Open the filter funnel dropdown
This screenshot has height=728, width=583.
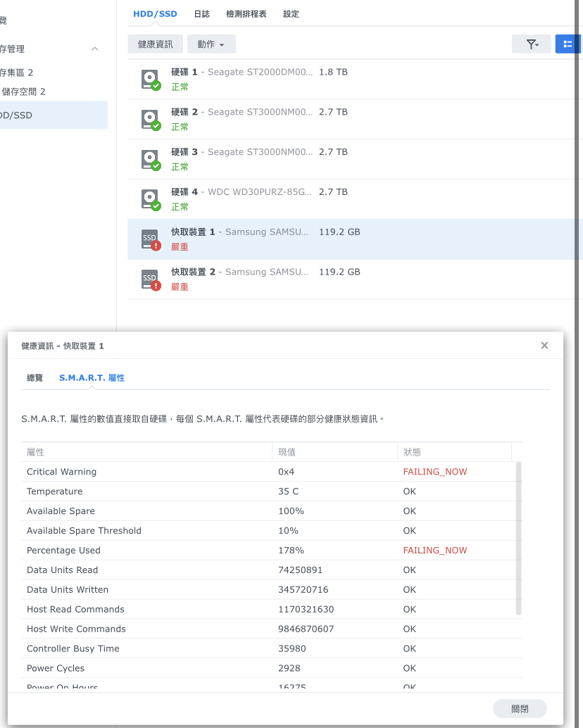531,44
